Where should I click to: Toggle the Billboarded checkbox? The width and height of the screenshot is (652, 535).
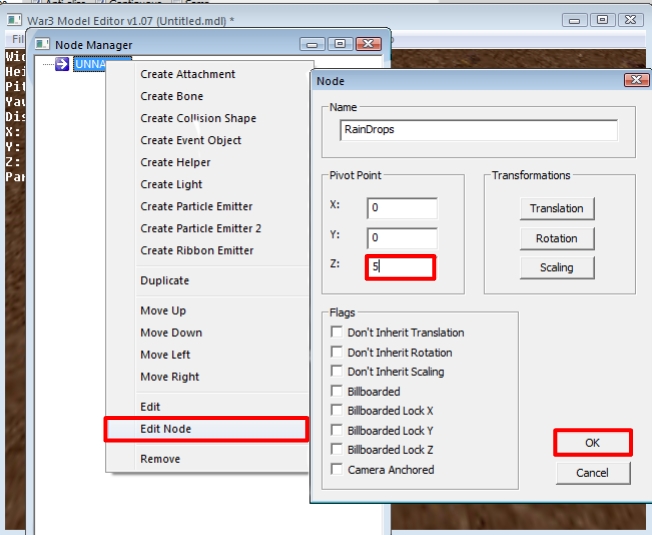(x=336, y=391)
